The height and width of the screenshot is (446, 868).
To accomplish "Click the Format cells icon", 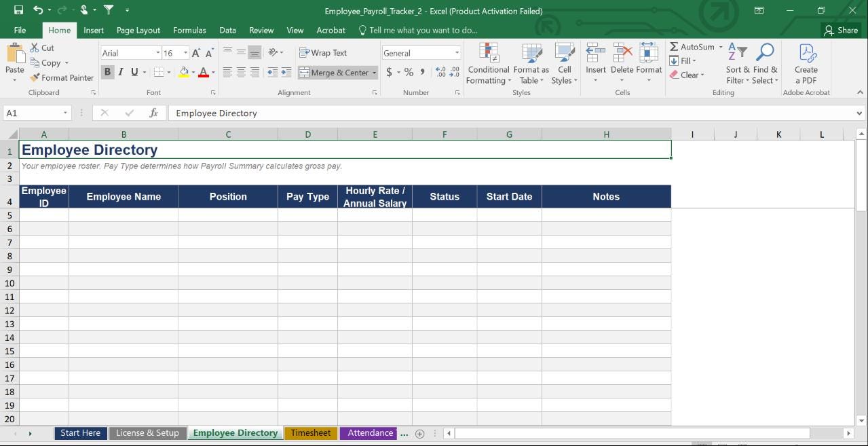I will pos(649,53).
